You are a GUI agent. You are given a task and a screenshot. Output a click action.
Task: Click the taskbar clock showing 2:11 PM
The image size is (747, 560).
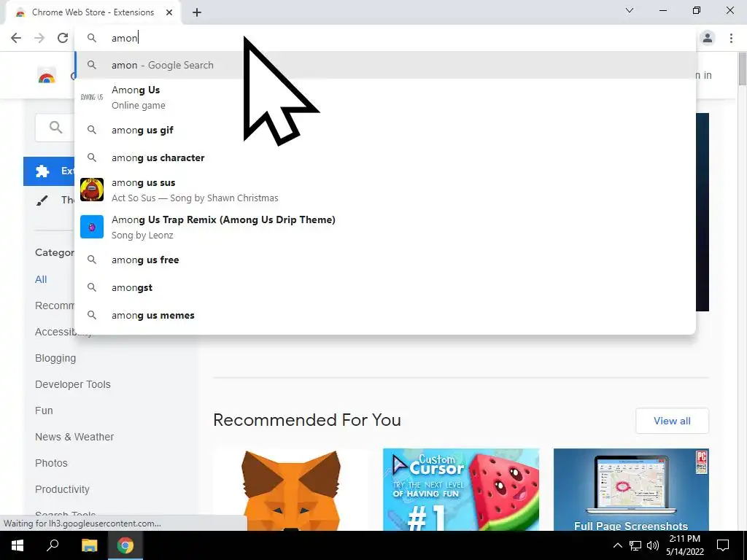pyautogui.click(x=684, y=545)
